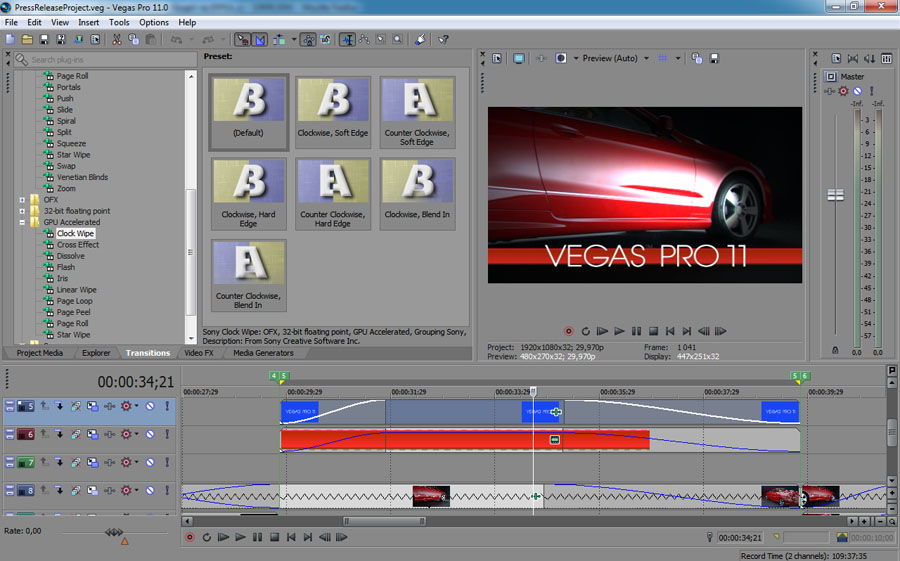Viewport: 900px width, 561px height.
Task: Click the Master volume fader handle
Action: 835,195
